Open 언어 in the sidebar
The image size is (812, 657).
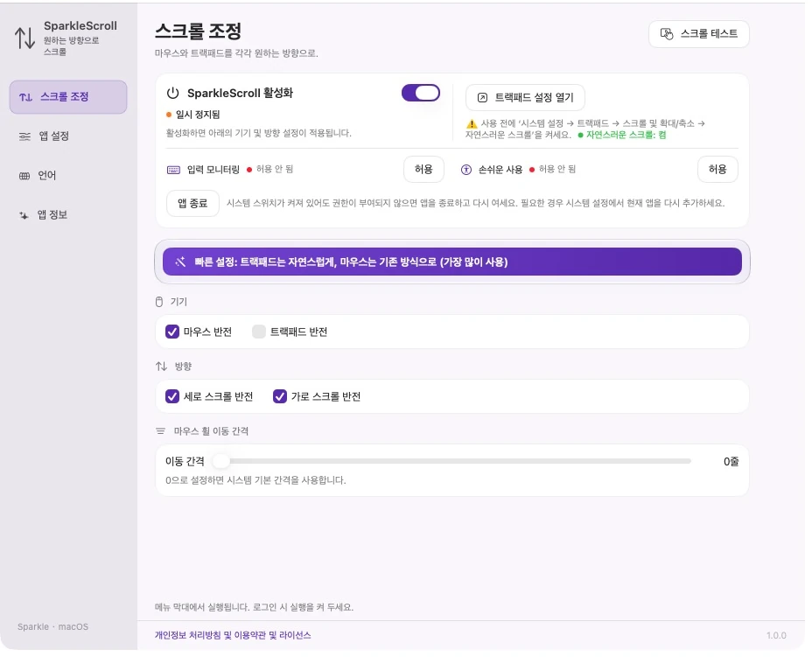coord(68,176)
